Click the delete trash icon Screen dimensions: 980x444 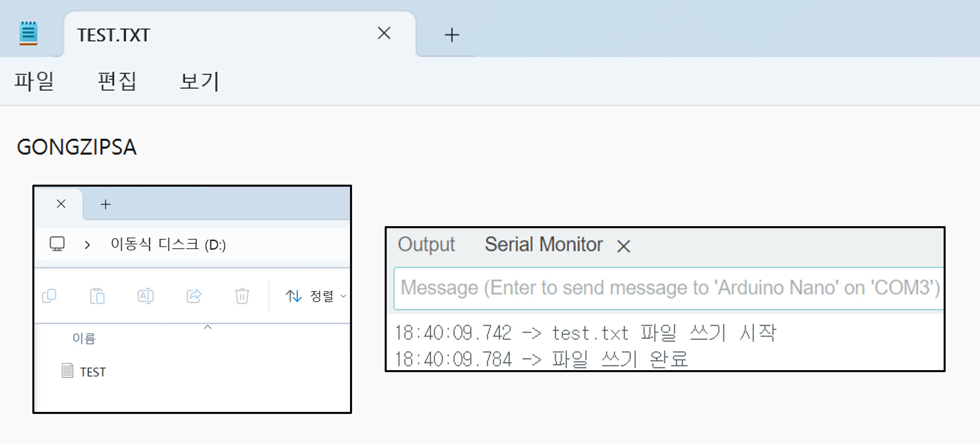point(242,296)
